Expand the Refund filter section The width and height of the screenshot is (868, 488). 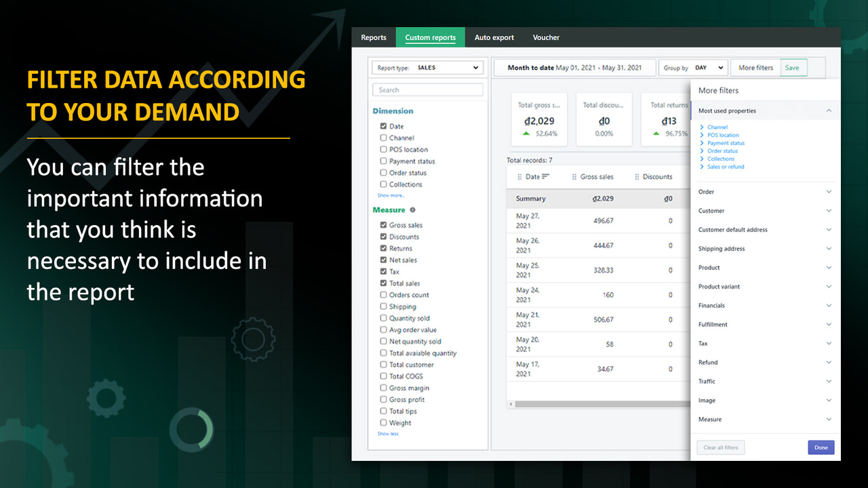(x=765, y=363)
